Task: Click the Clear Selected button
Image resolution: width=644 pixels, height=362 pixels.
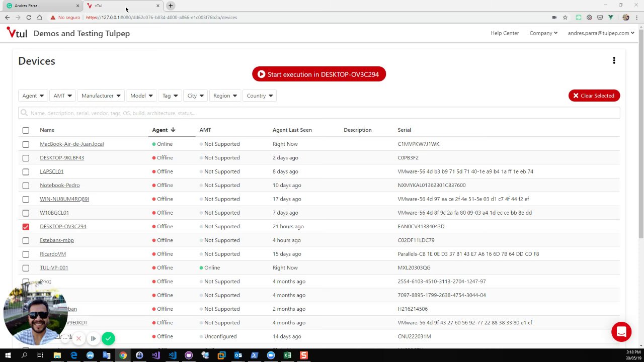Action: [x=594, y=96]
